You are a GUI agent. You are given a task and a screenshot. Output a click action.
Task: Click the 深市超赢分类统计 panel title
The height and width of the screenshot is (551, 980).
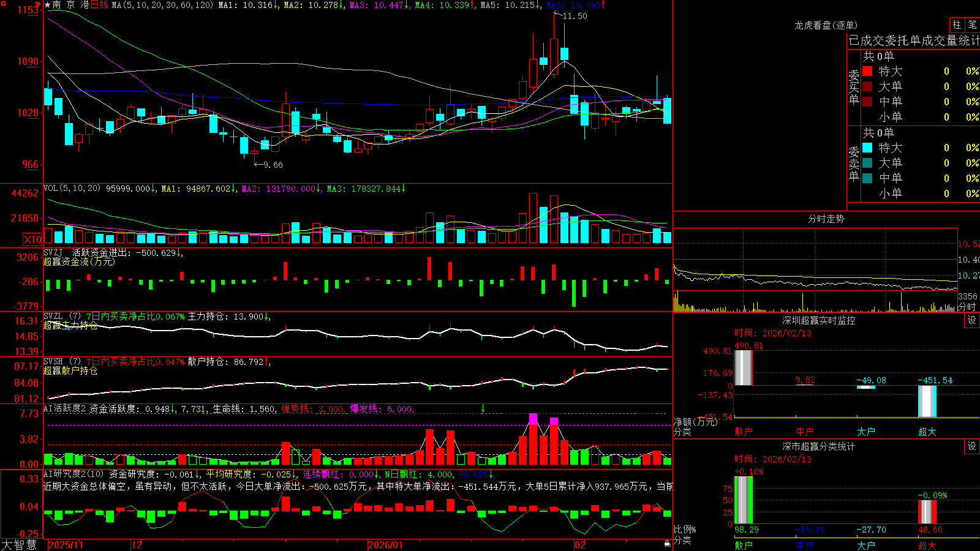(818, 446)
